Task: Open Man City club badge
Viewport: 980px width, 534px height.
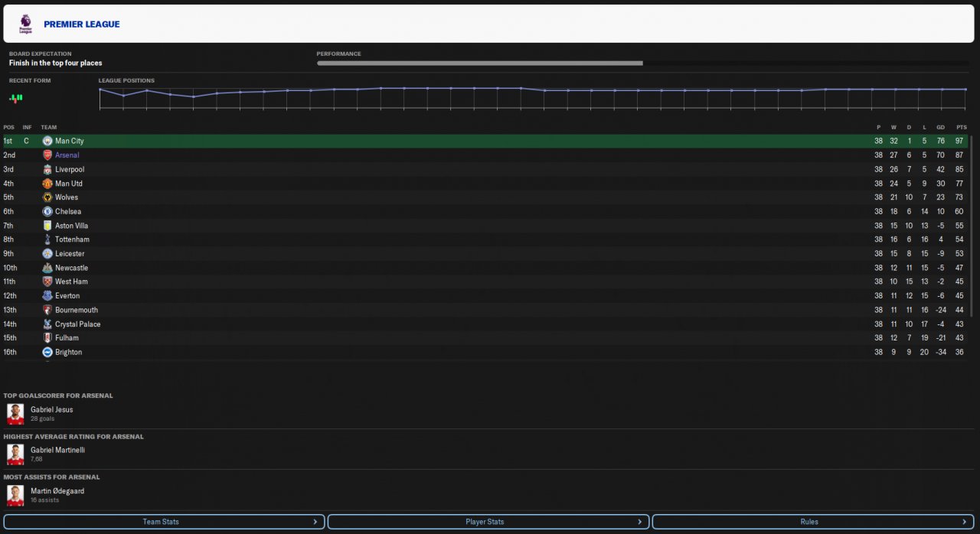Action: [x=47, y=141]
